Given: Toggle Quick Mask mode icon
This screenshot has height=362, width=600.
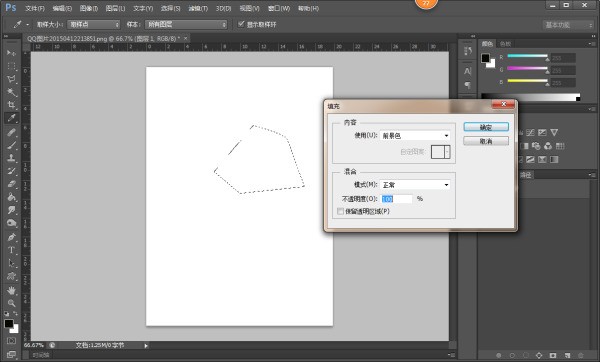Looking at the screenshot, I should (x=11, y=341).
